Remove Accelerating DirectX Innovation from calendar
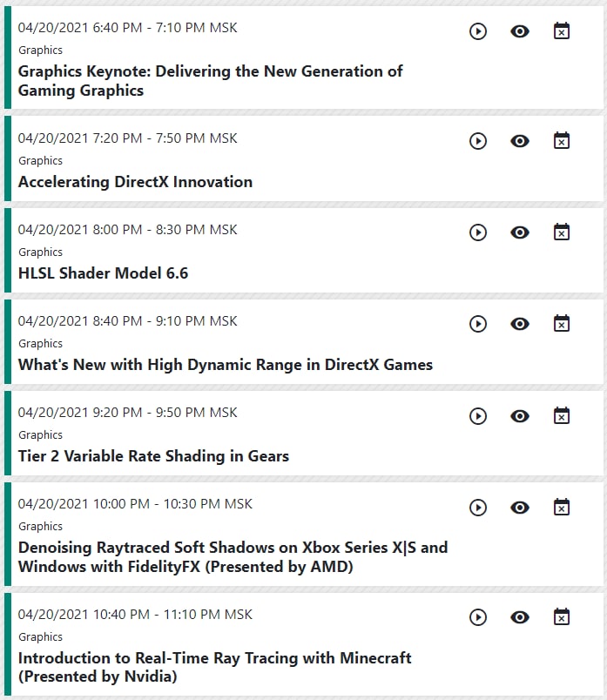The height and width of the screenshot is (700, 607). coord(562,140)
